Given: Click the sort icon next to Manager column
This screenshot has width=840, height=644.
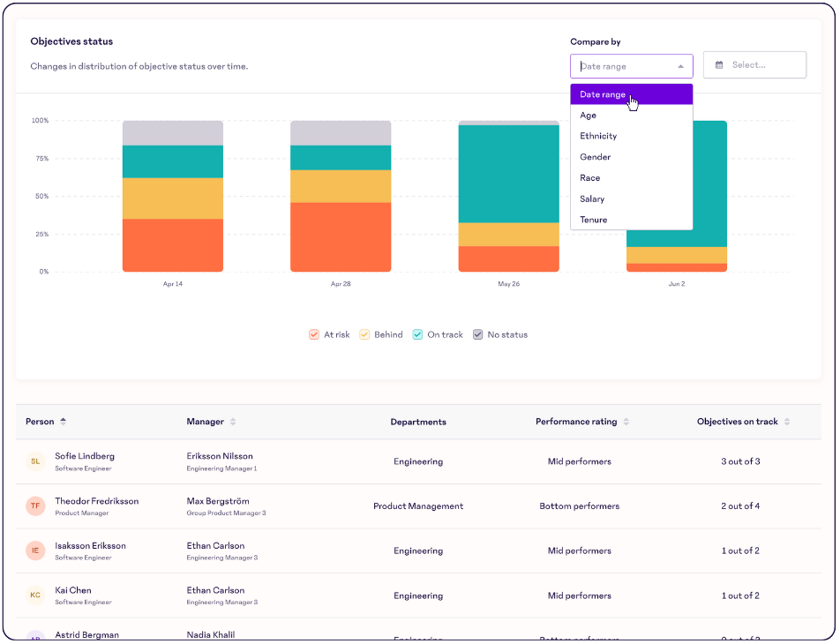Looking at the screenshot, I should [234, 422].
